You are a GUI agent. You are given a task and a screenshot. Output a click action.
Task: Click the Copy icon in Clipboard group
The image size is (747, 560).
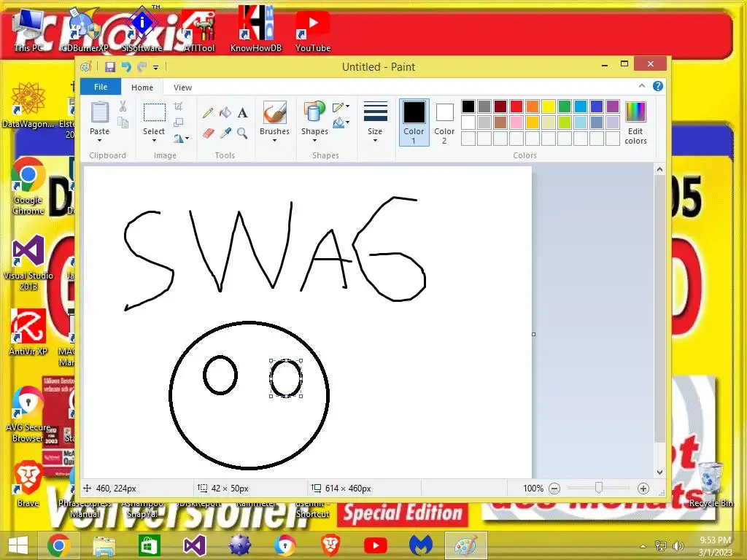pos(123,122)
